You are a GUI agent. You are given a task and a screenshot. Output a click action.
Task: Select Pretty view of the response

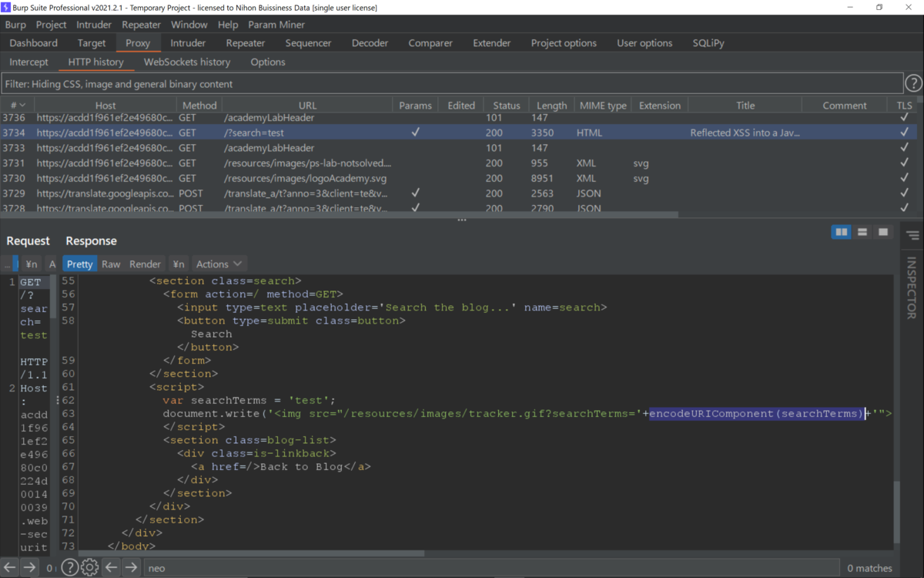coord(79,264)
